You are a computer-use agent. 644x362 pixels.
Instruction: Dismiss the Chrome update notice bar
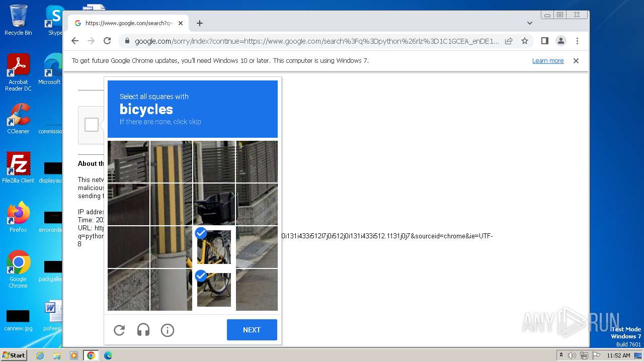576,61
